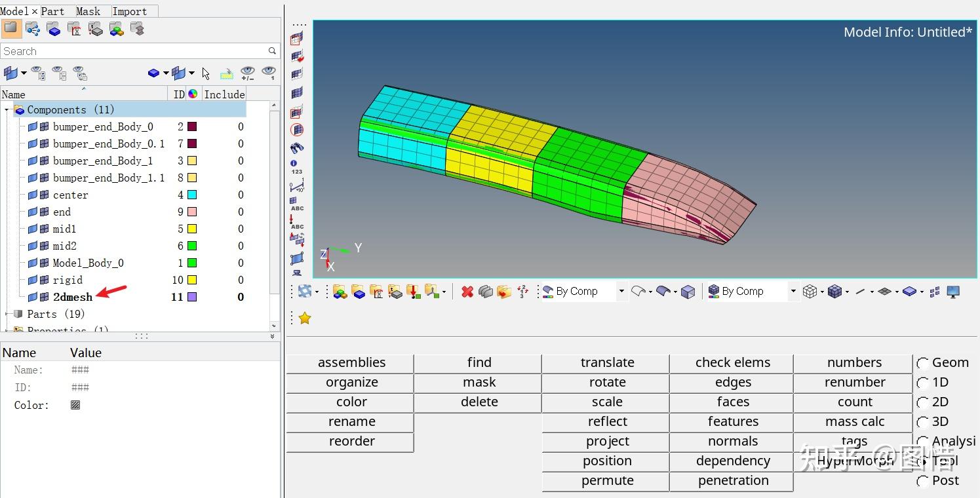
Task: Click the Show/Hide plus-minus eye icon
Action: [x=248, y=73]
